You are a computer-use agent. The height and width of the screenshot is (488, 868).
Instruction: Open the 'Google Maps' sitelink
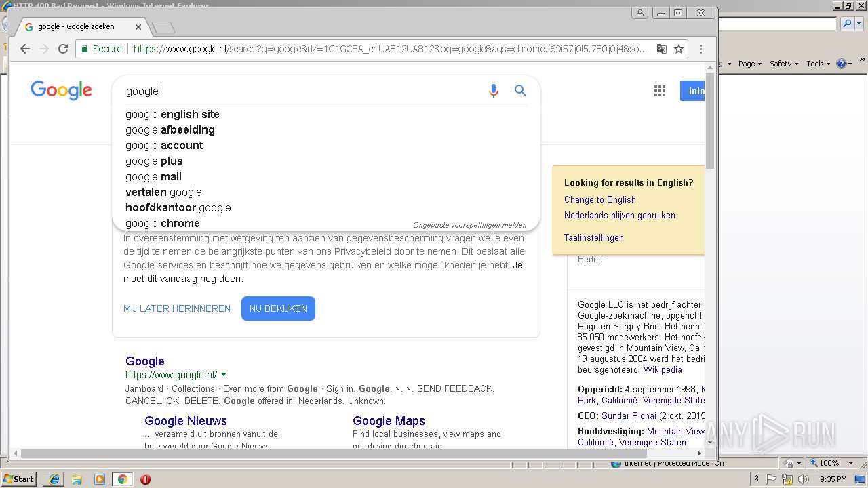tap(389, 421)
